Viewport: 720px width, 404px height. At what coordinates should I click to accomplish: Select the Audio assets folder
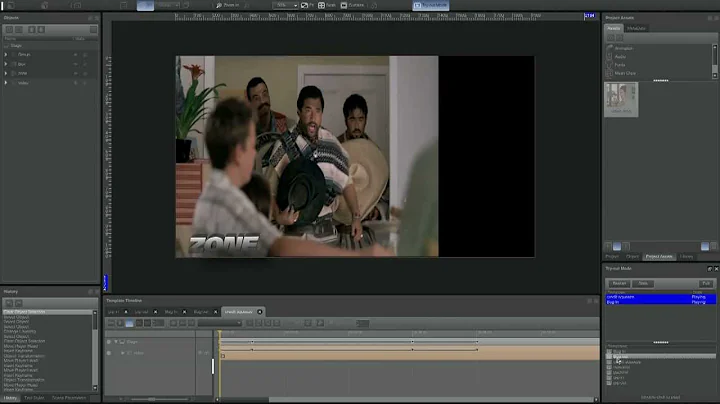[620, 56]
